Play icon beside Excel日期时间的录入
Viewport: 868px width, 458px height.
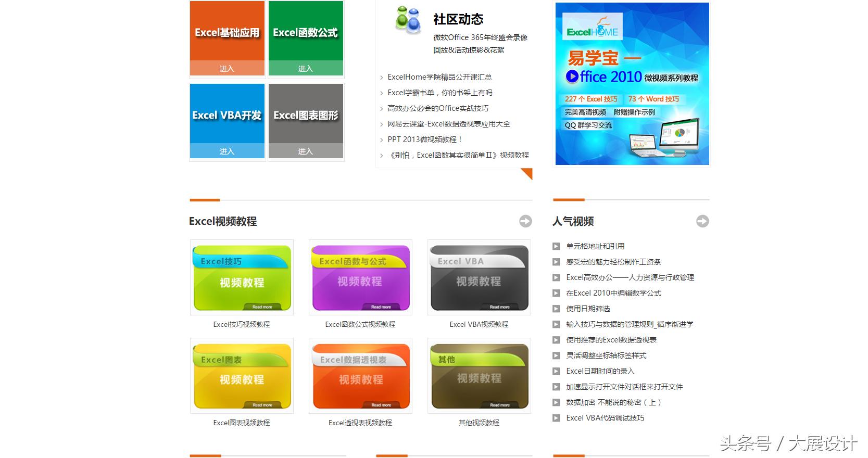pyautogui.click(x=556, y=371)
